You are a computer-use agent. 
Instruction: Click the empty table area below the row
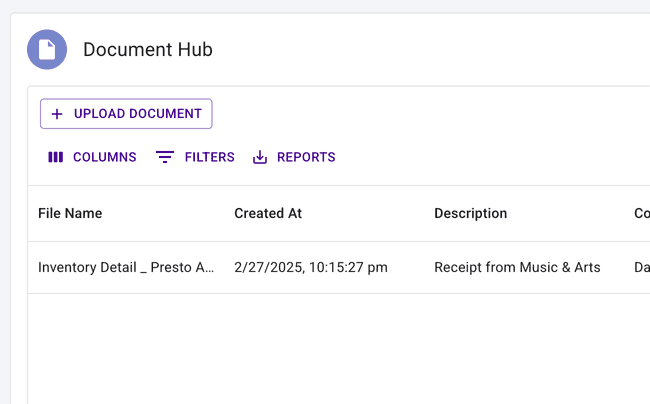(x=330, y=350)
